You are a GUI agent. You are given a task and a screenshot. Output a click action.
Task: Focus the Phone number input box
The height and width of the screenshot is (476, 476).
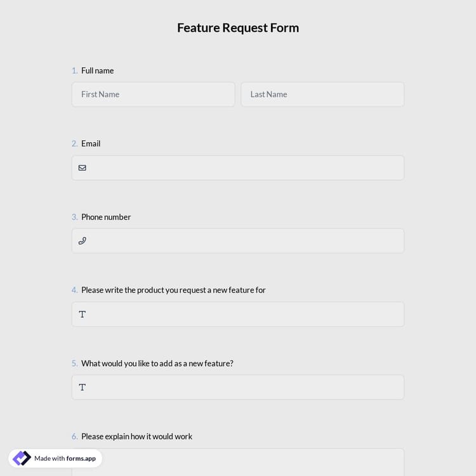point(244,241)
